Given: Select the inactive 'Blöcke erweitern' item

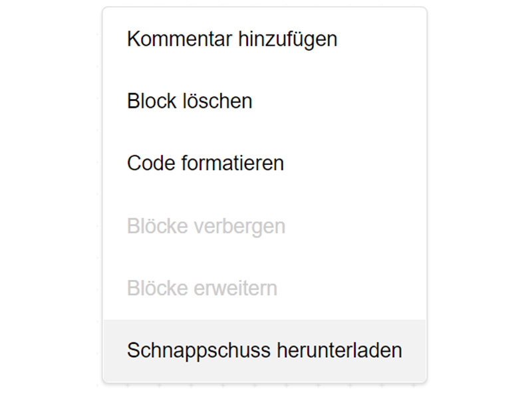Looking at the screenshot, I should (202, 289).
